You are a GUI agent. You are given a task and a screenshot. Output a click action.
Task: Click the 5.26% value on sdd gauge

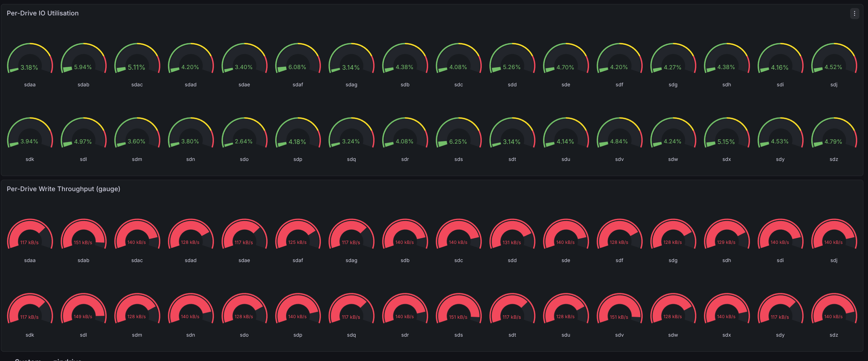(511, 67)
